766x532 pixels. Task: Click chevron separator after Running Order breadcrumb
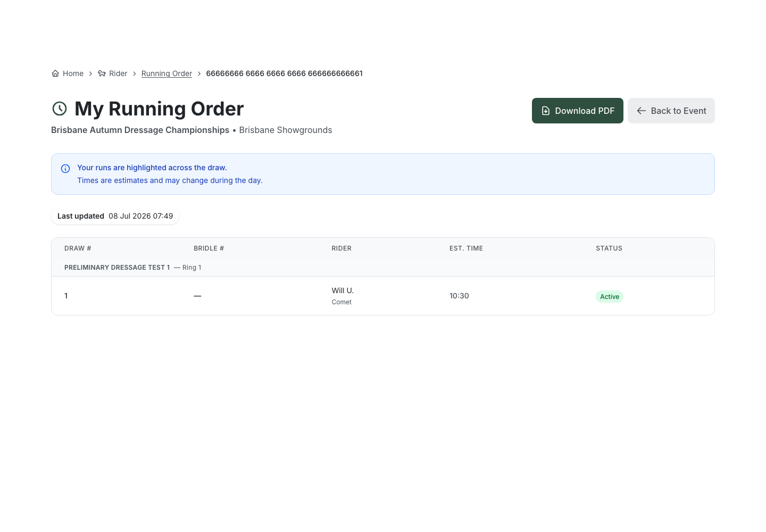pos(199,73)
